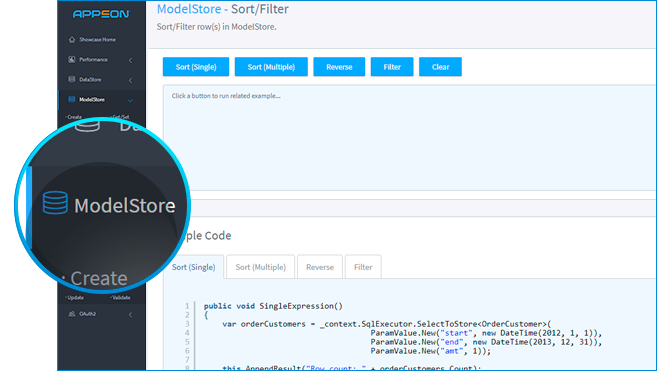Run the blue Sort (Single) example button

(196, 67)
